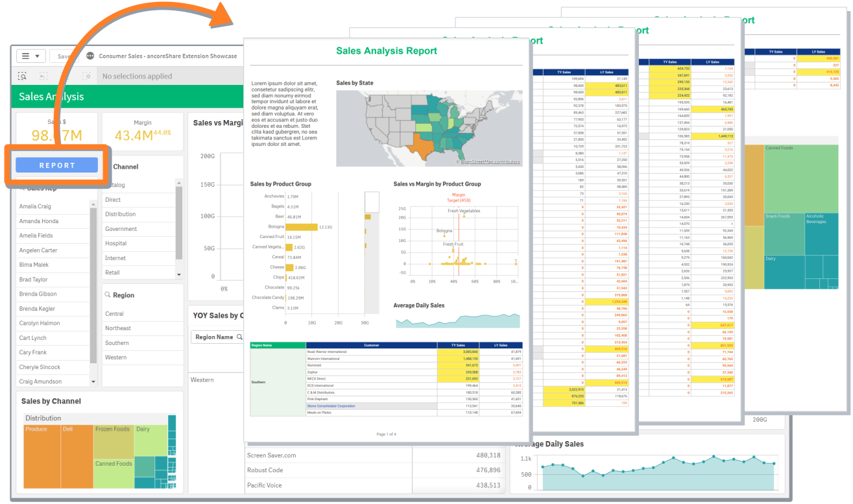Click the up arrow of the Channel list scrollbar
Viewport: 853px width, 504px height.
pos(179,184)
